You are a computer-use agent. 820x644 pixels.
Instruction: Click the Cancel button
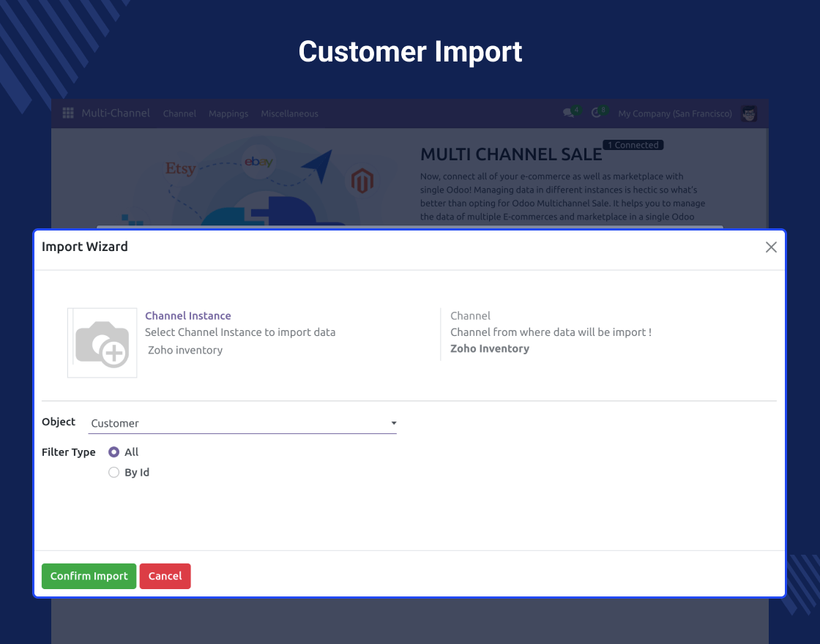(165, 576)
